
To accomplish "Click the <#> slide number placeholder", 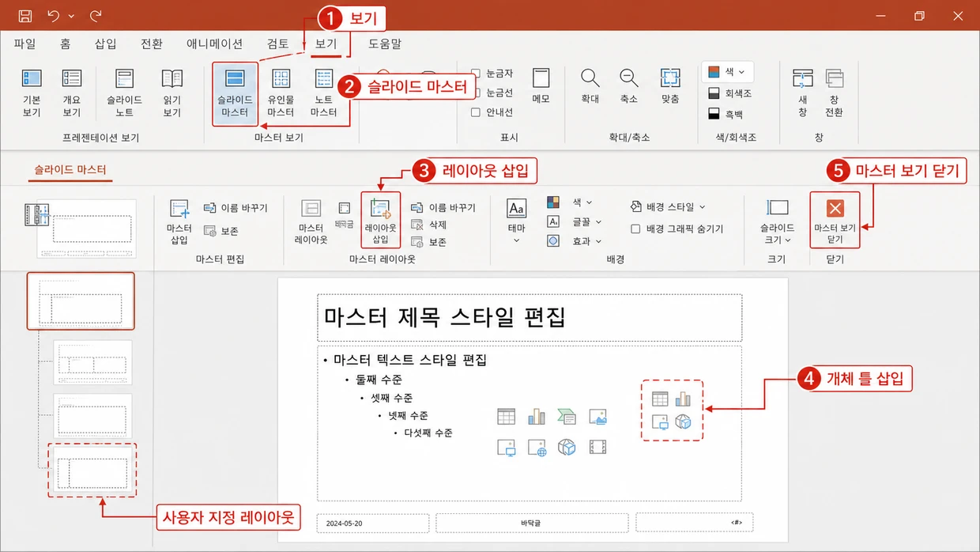I will [x=694, y=523].
